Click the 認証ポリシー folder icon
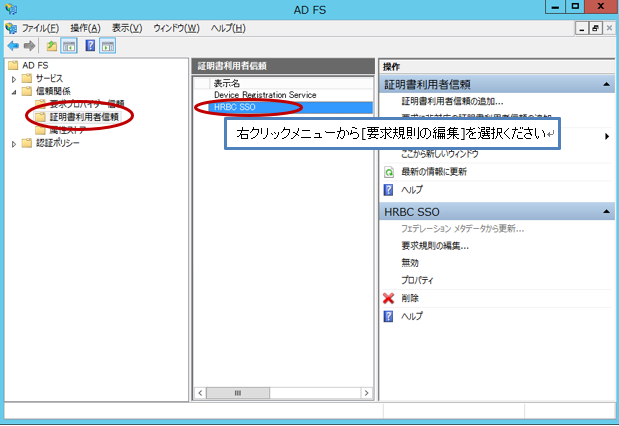This screenshot has height=426, width=619. point(27,143)
